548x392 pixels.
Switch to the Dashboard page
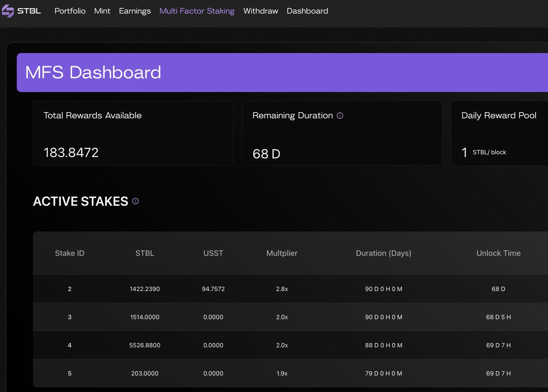[307, 11]
